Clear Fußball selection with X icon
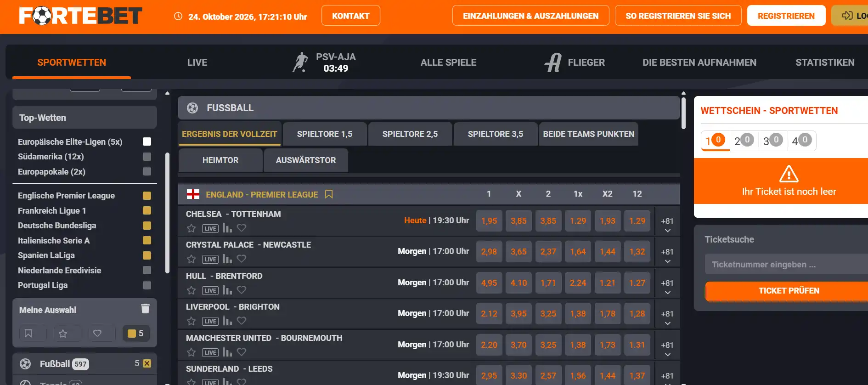 click(147, 363)
